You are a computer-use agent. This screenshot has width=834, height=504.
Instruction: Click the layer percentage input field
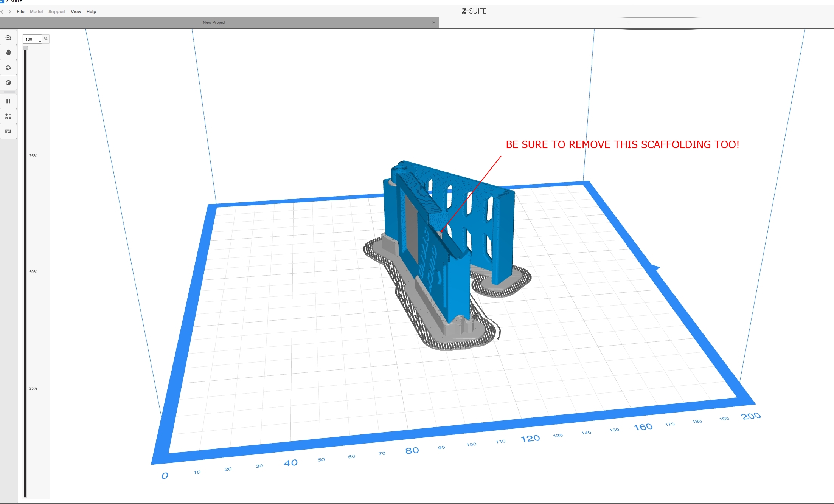point(30,39)
